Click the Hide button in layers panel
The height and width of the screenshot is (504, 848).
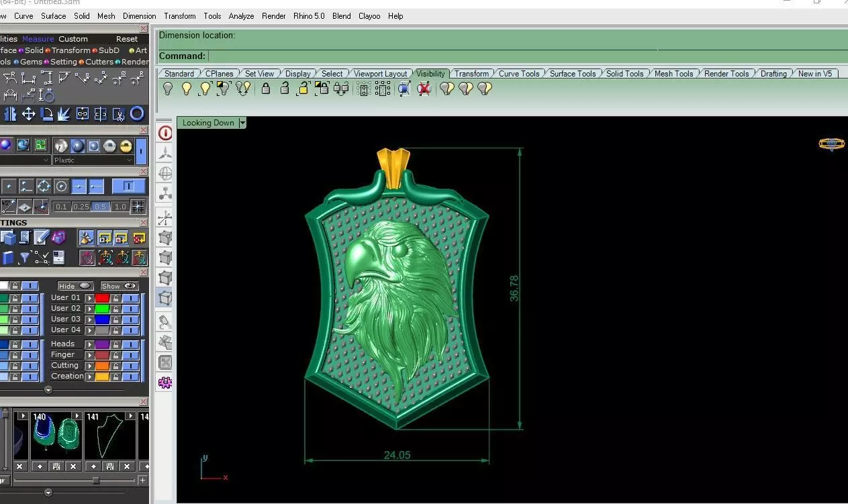tap(75, 286)
